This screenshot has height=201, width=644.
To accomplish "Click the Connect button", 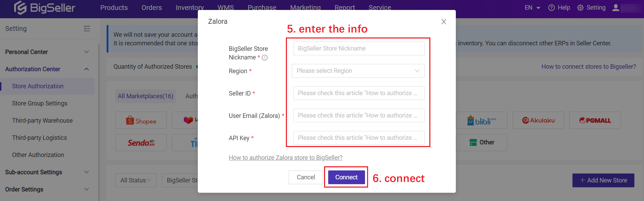I will tap(346, 177).
